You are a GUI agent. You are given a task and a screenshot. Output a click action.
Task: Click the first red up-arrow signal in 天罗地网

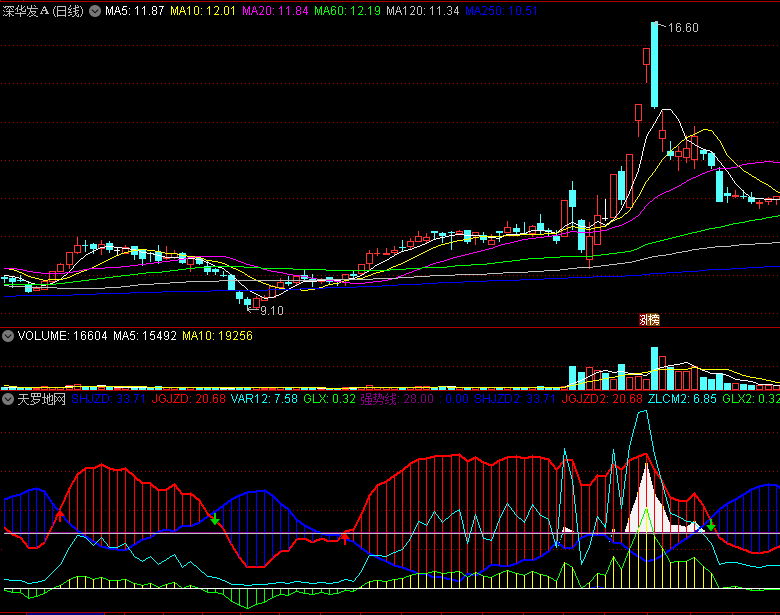[x=60, y=515]
